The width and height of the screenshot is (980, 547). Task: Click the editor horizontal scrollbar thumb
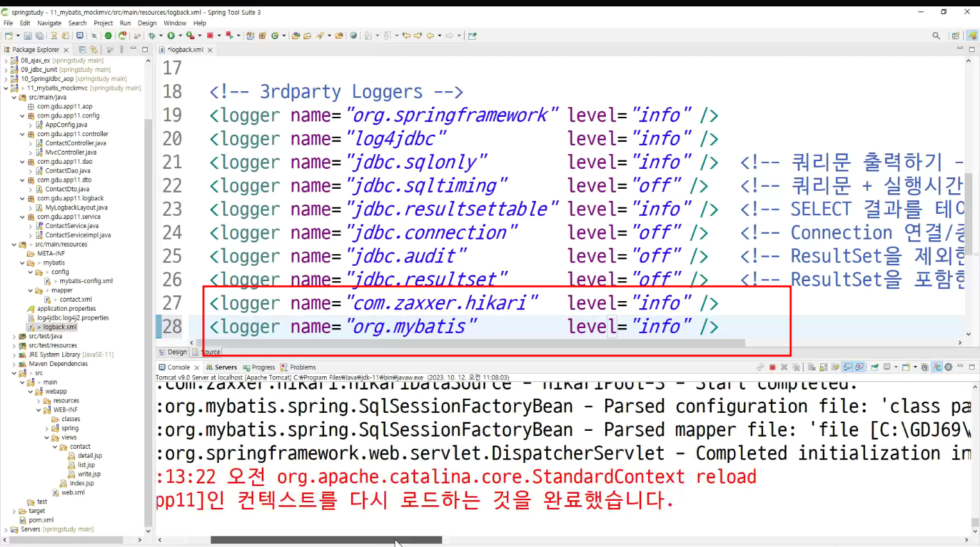click(471, 343)
